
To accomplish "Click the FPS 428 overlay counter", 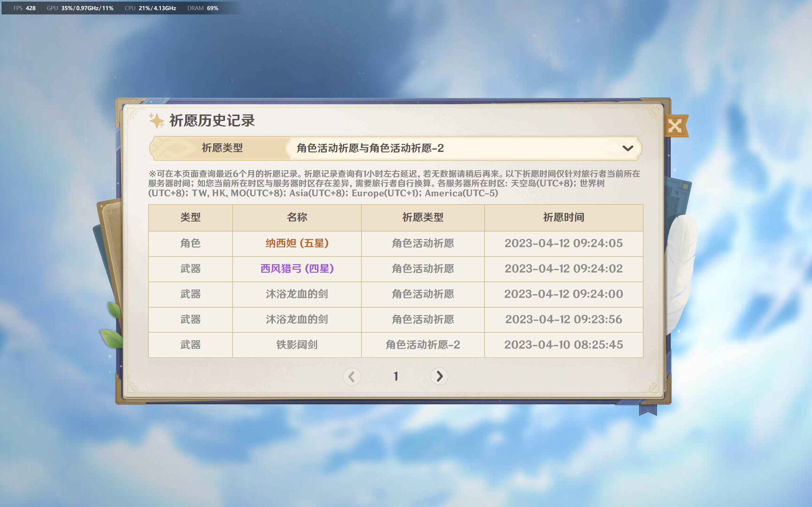I will tap(24, 8).
